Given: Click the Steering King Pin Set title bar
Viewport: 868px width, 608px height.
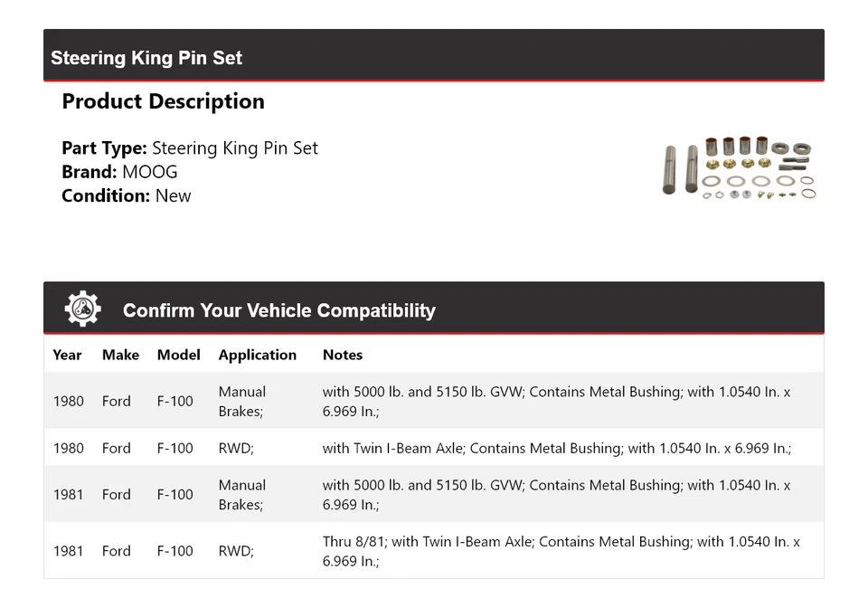Looking at the screenshot, I should [146, 58].
